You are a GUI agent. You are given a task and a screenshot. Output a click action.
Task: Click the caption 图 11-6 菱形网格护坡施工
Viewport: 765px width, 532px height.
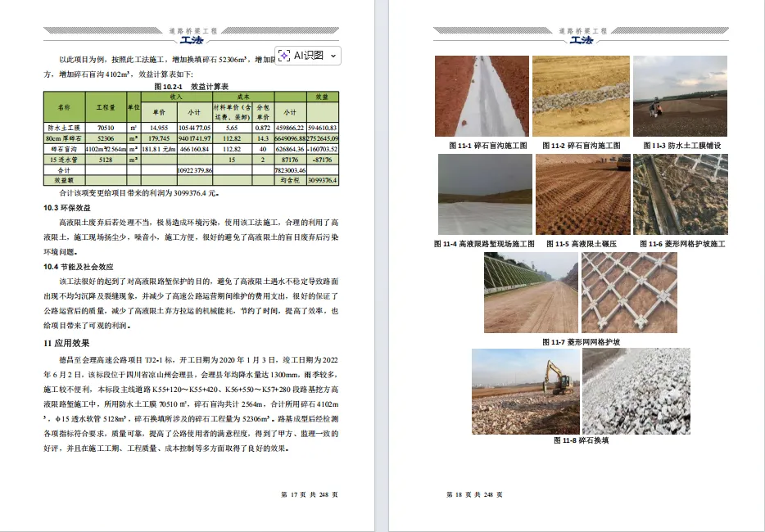[x=682, y=244]
